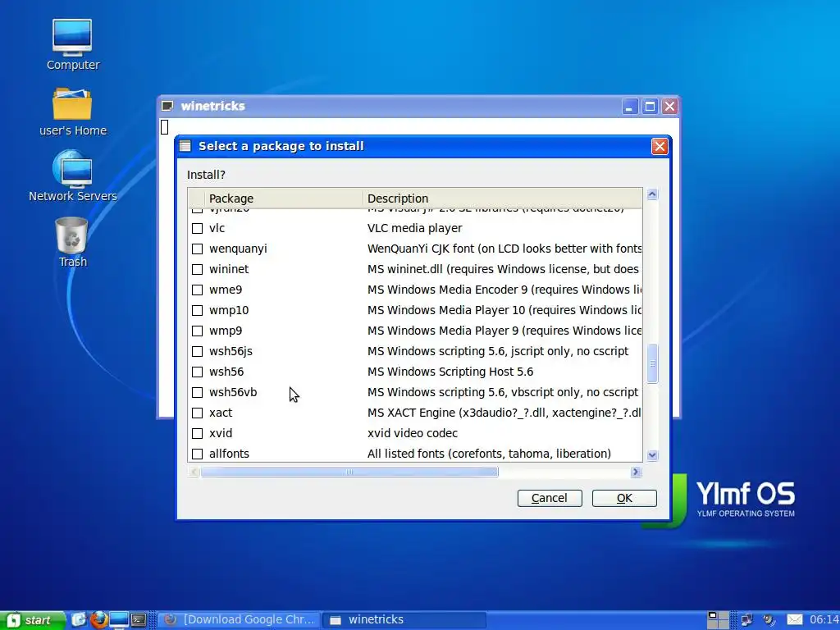Check the xact package checkbox
Screen dimensions: 840x630
pyautogui.click(x=197, y=413)
